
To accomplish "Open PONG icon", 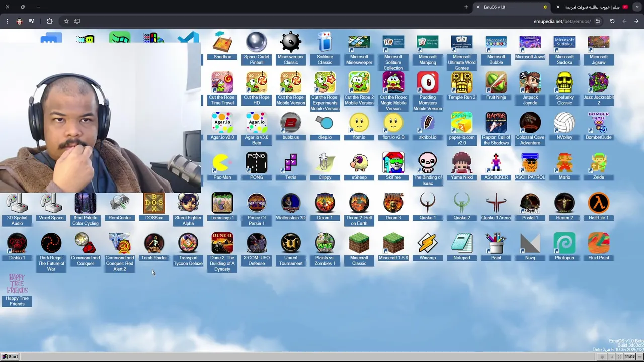I will tap(257, 167).
